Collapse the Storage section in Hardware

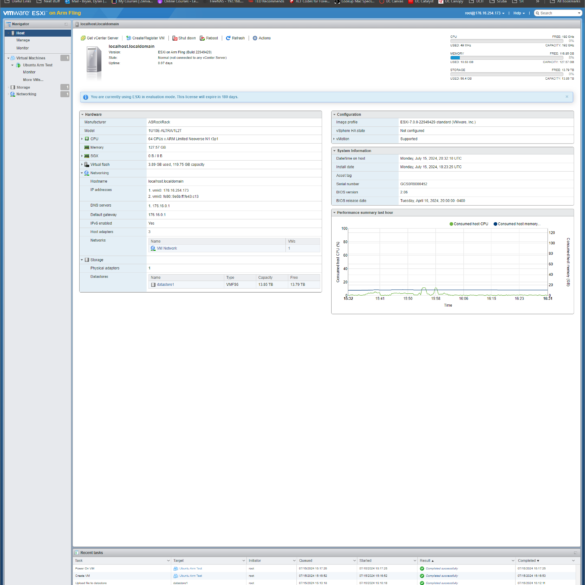[82, 260]
